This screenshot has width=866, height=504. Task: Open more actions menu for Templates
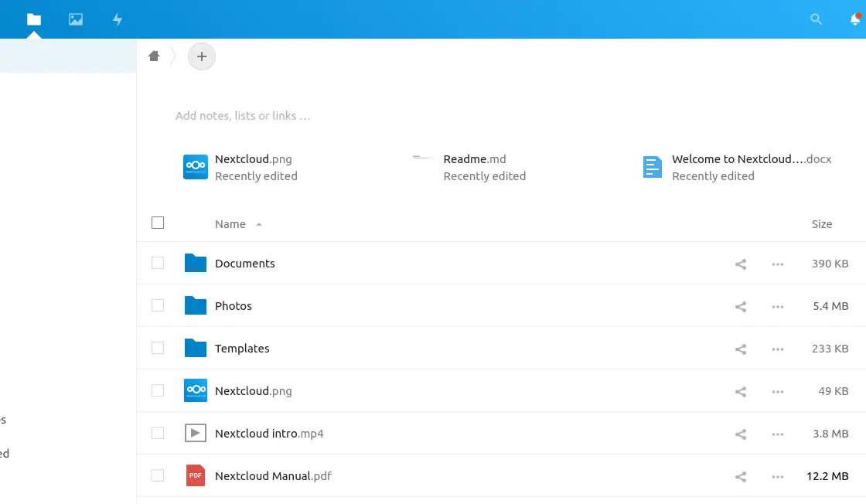(x=778, y=349)
